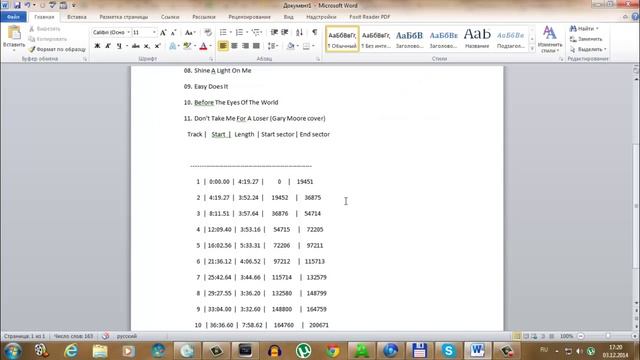Open the Выделить select menu
This screenshot has width=640, height=360.
pos(588,49)
